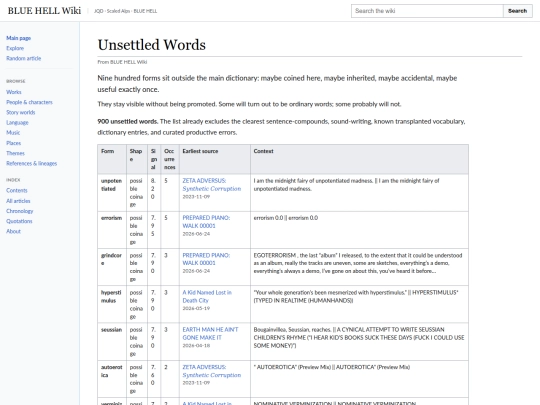
Task: Select the word seussian in Form column
Action: [111, 330]
